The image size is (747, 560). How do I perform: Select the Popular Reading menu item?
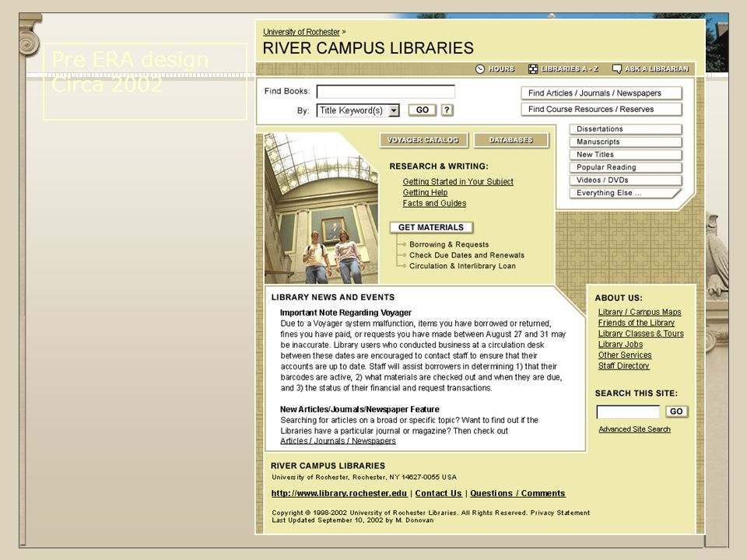626,168
